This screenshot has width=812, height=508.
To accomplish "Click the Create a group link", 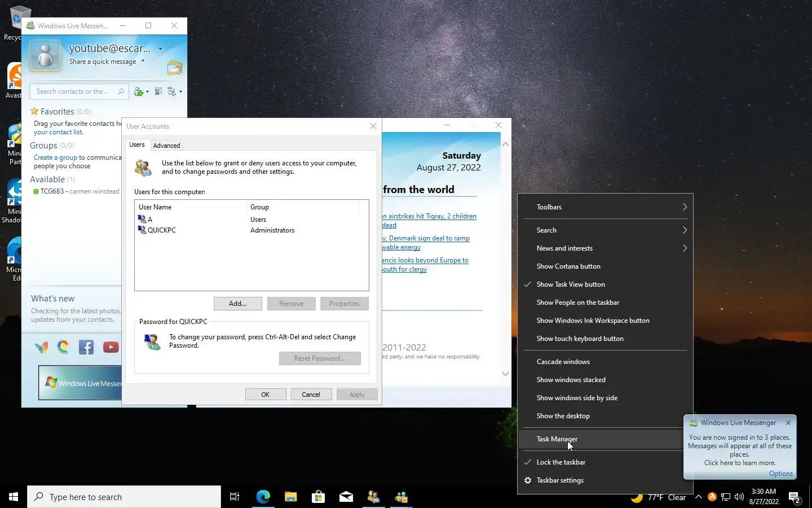I will pyautogui.click(x=55, y=157).
